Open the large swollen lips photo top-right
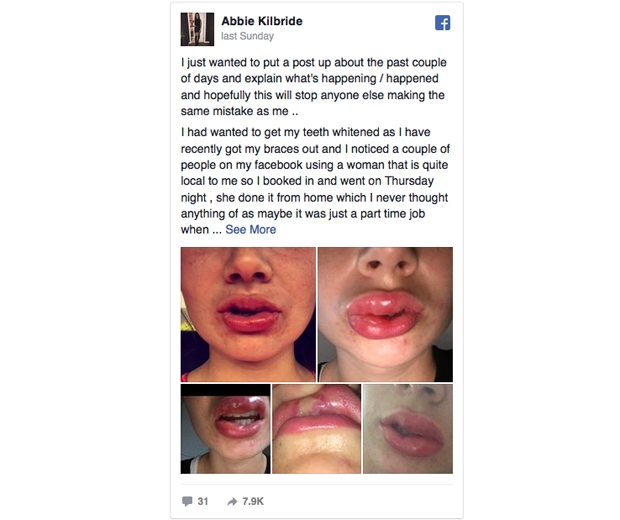 pos(386,314)
